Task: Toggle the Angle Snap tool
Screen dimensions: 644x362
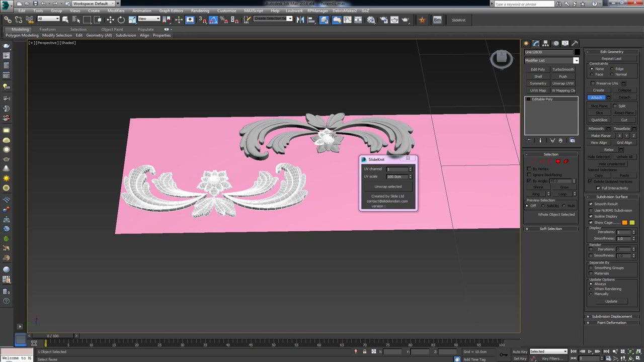Action: (x=213, y=20)
